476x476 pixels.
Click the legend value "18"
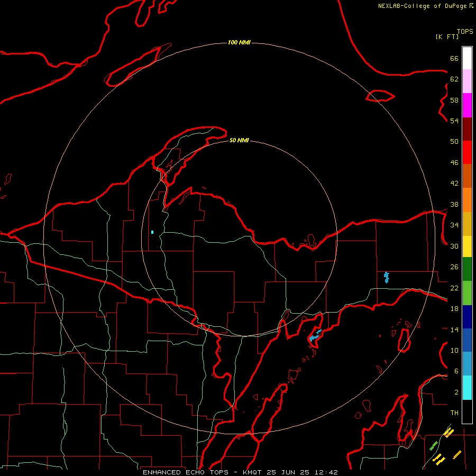point(454,309)
